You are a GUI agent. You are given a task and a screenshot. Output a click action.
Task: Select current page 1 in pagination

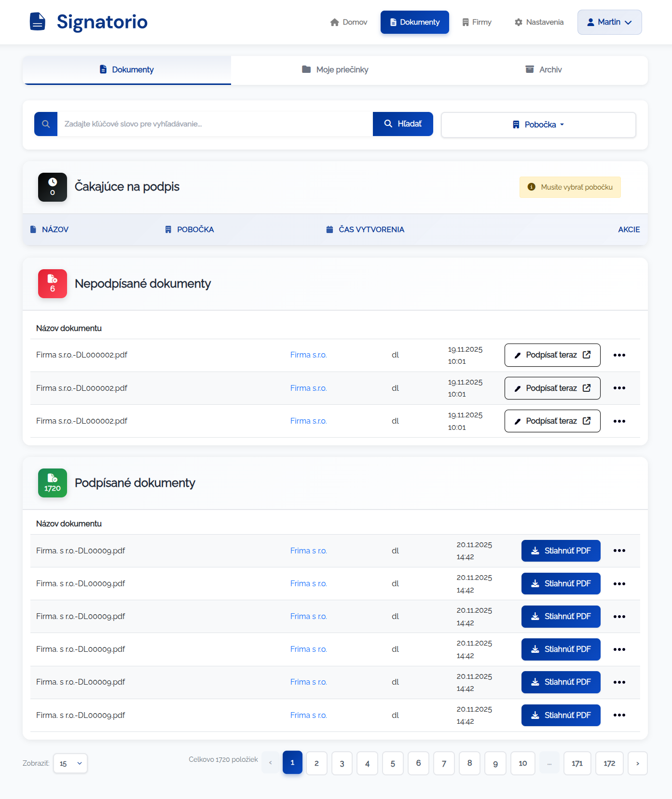292,762
